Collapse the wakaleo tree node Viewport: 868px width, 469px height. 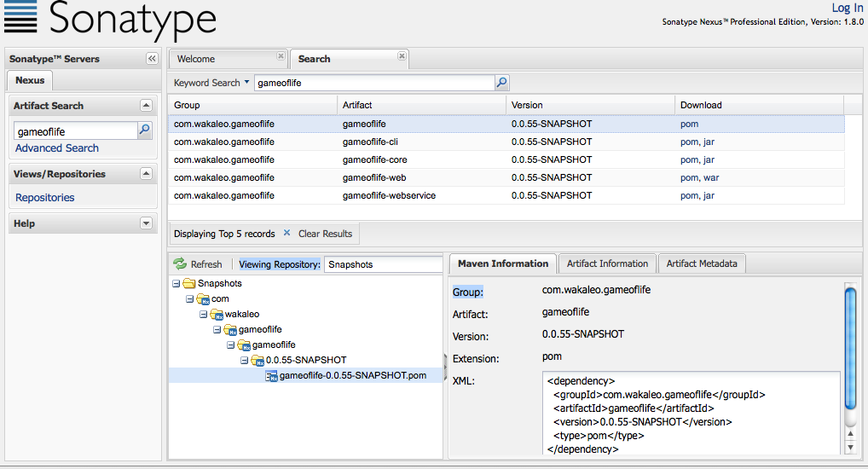coord(203,314)
